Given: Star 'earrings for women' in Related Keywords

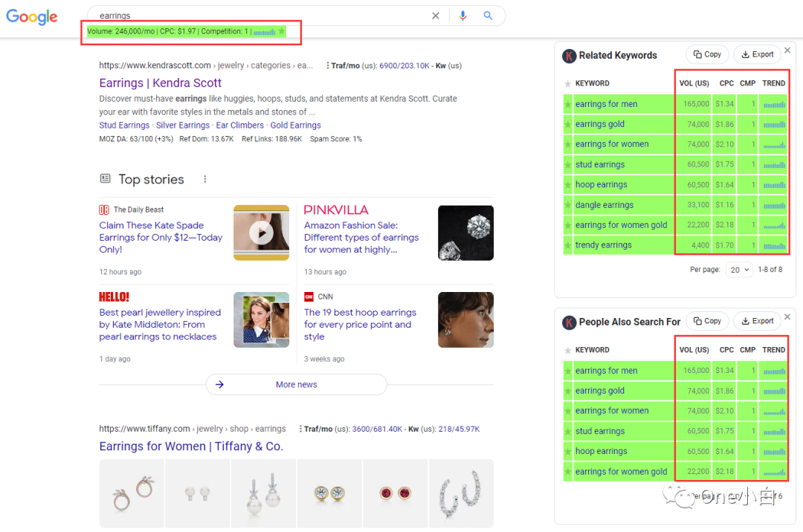Looking at the screenshot, I should (x=567, y=144).
